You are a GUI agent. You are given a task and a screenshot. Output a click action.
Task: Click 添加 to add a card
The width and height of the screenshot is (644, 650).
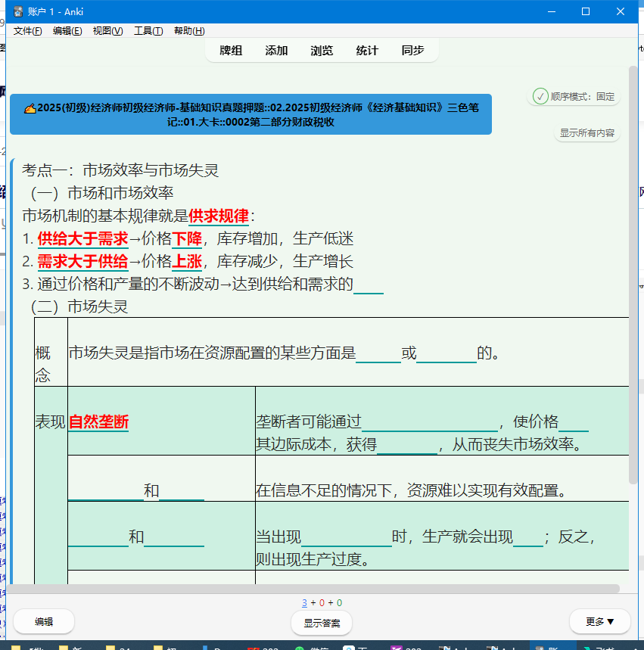276,51
